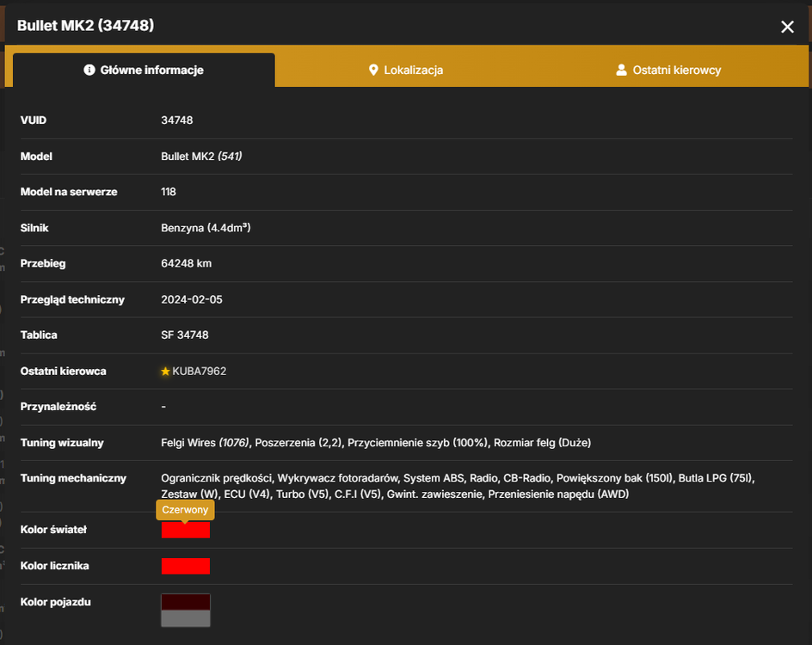
Task: Click the mileage value 64248 km
Action: click(187, 263)
